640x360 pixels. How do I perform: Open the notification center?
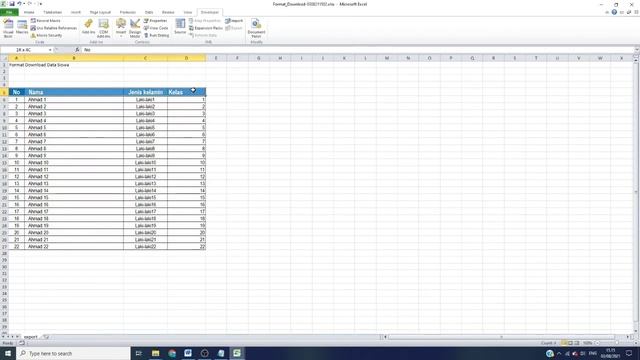coord(629,353)
